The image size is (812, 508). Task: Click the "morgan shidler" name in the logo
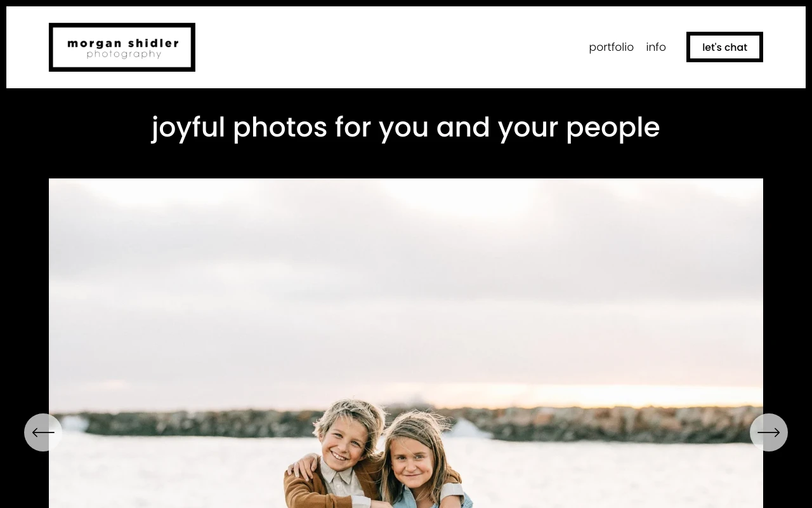123,44
